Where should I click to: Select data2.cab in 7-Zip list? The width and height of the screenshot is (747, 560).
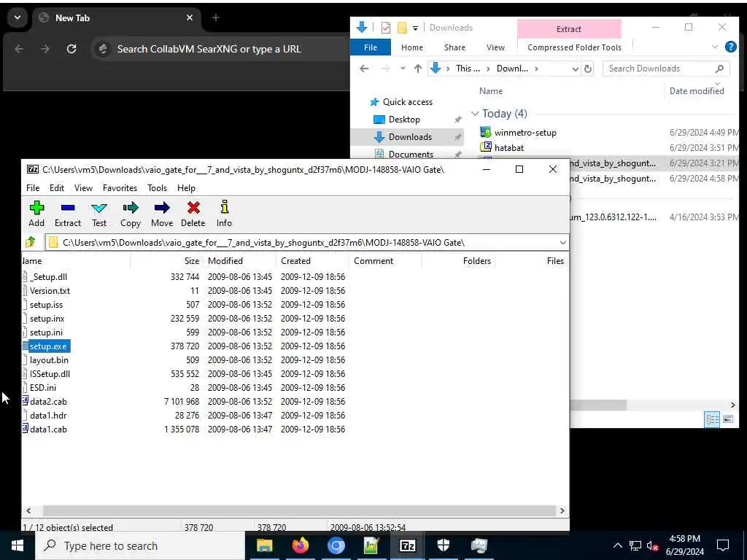48,402
